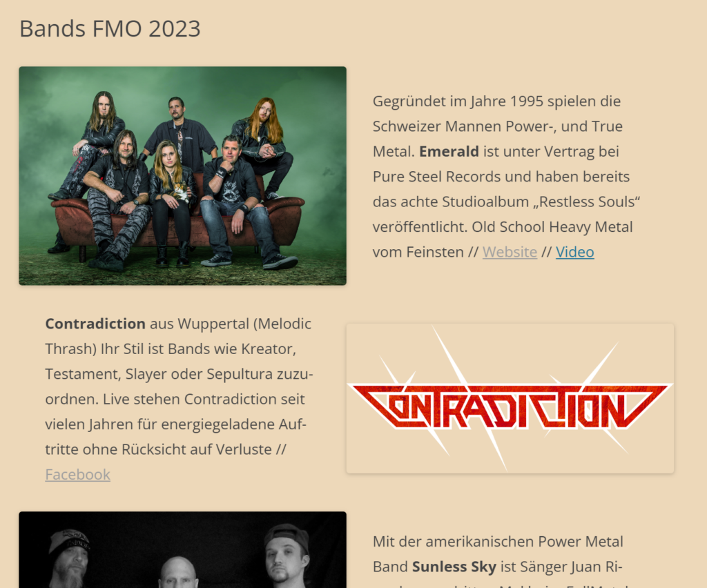Click the Emerald band group photo
This screenshot has width=707, height=588.
[182, 176]
